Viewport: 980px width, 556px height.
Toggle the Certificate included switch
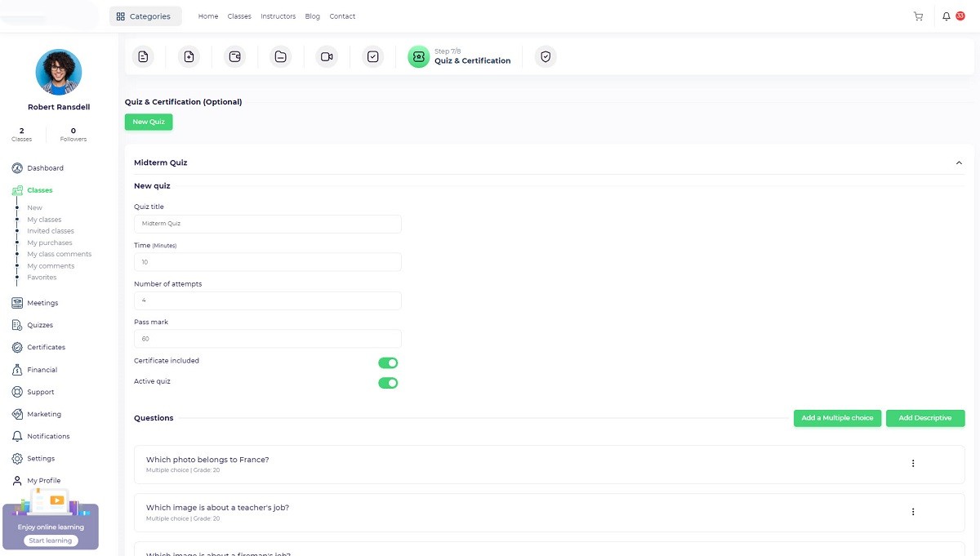pos(388,363)
